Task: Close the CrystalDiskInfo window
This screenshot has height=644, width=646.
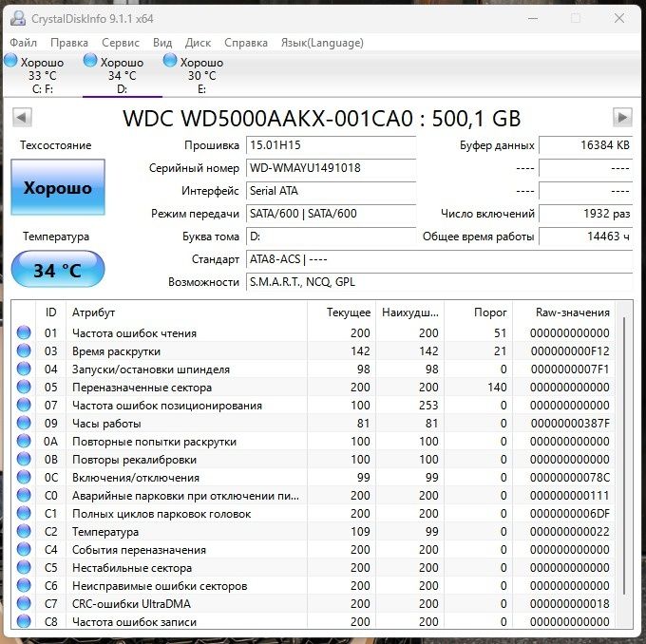Action: click(618, 18)
